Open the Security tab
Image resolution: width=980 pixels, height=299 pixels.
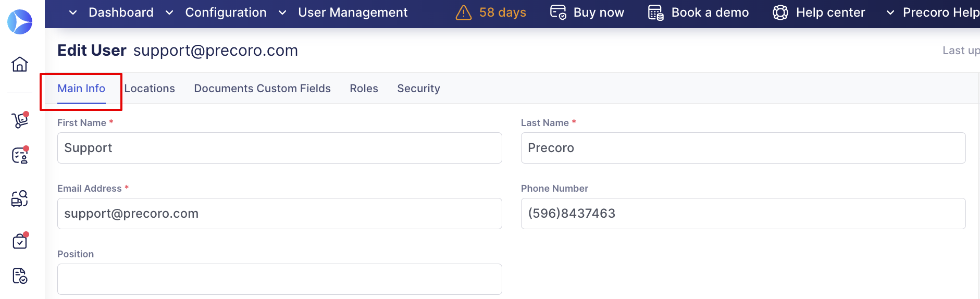(418, 89)
